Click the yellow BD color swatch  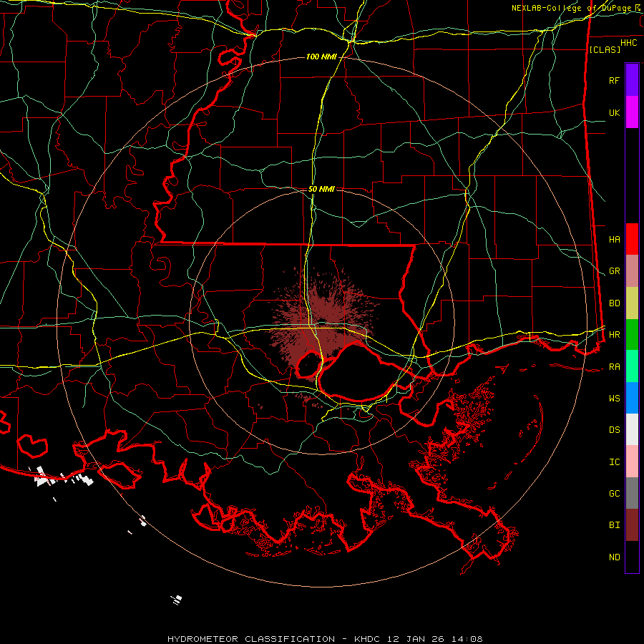(632, 303)
